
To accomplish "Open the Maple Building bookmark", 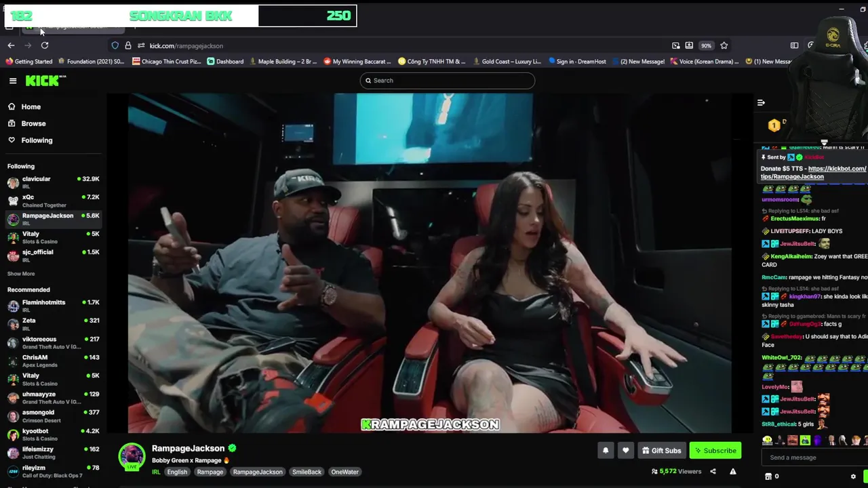I will pyautogui.click(x=283, y=62).
